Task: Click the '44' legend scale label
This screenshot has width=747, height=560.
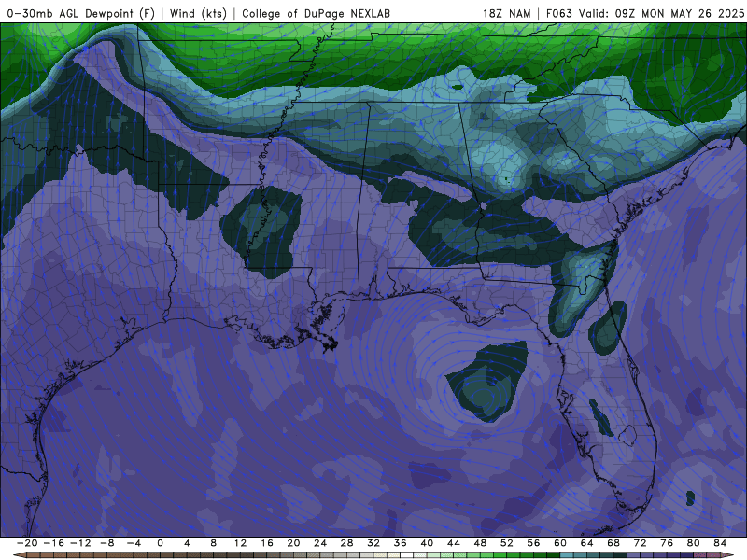Action: [454, 543]
